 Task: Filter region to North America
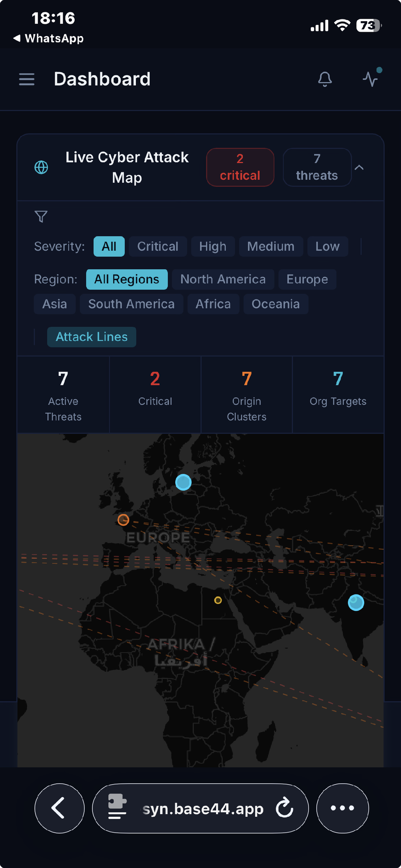[223, 279]
